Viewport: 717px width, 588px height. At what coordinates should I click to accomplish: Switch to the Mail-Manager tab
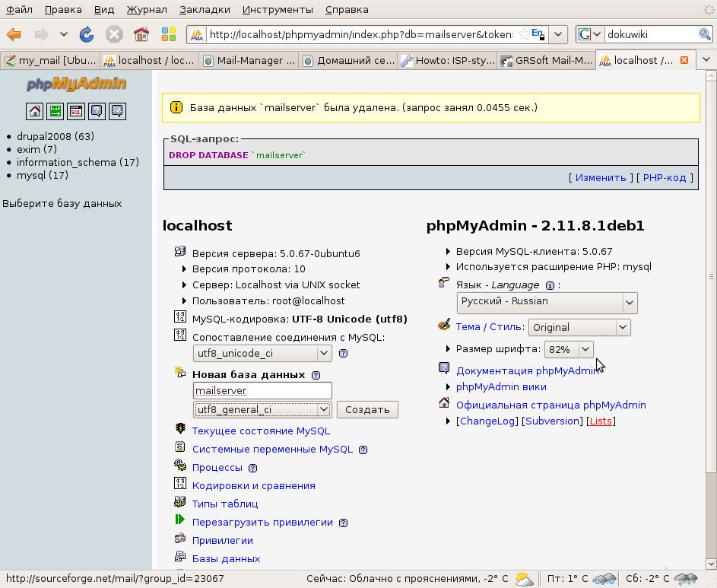[x=249, y=60]
